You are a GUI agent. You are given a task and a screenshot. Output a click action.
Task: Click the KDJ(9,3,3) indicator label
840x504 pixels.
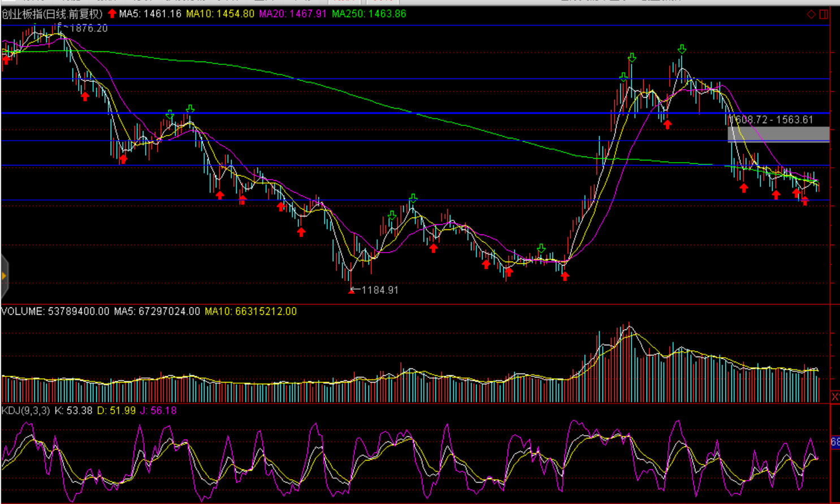[26, 411]
